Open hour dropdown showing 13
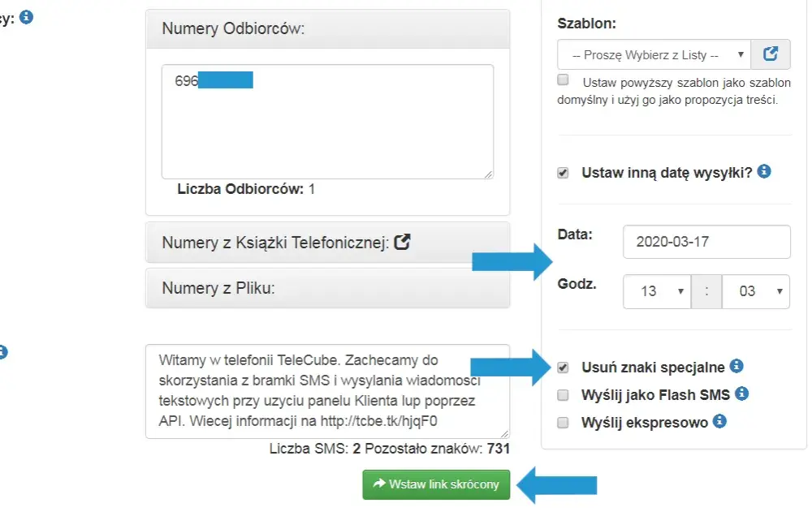 coord(657,291)
